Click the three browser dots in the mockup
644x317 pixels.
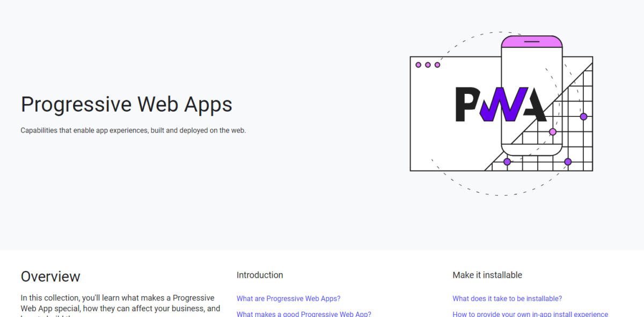427,64
